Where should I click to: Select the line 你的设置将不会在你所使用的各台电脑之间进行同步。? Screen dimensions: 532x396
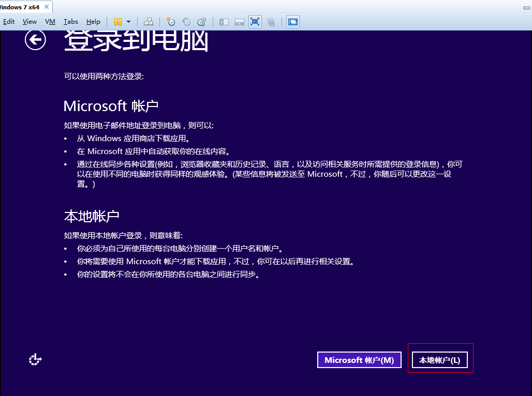(169, 275)
